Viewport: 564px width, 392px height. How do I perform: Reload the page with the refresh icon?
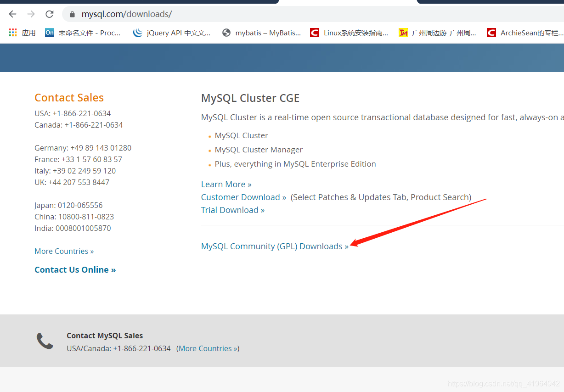pyautogui.click(x=50, y=14)
